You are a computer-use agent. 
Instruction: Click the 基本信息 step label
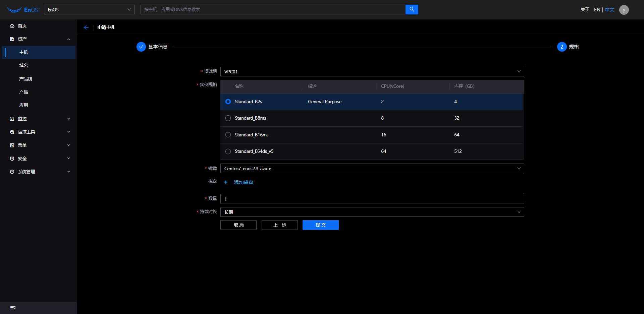point(158,47)
